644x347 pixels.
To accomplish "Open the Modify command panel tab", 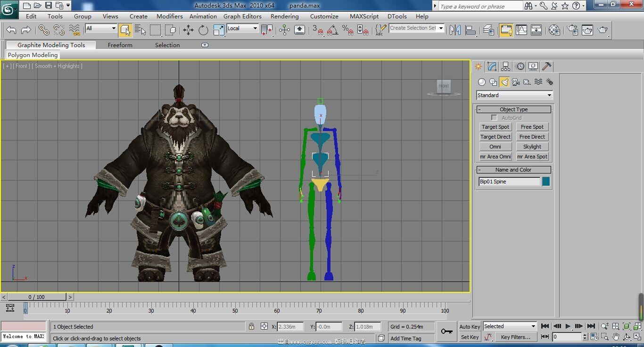I will pos(492,66).
